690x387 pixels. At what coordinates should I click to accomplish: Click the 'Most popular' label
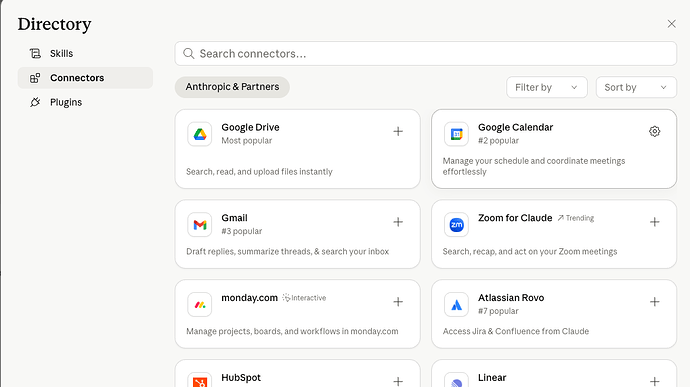(x=246, y=140)
